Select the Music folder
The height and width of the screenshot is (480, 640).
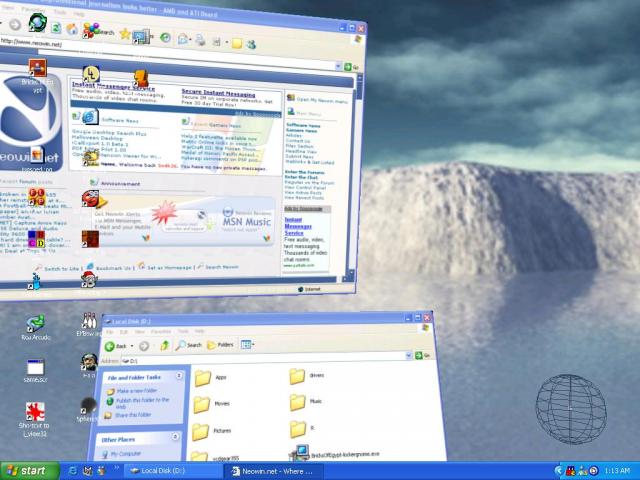[x=306, y=402]
